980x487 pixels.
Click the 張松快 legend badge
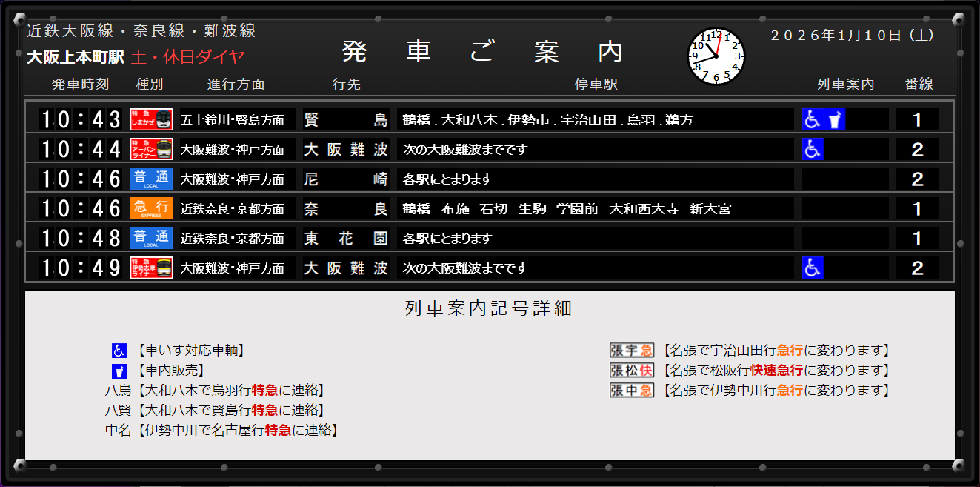coord(632,371)
